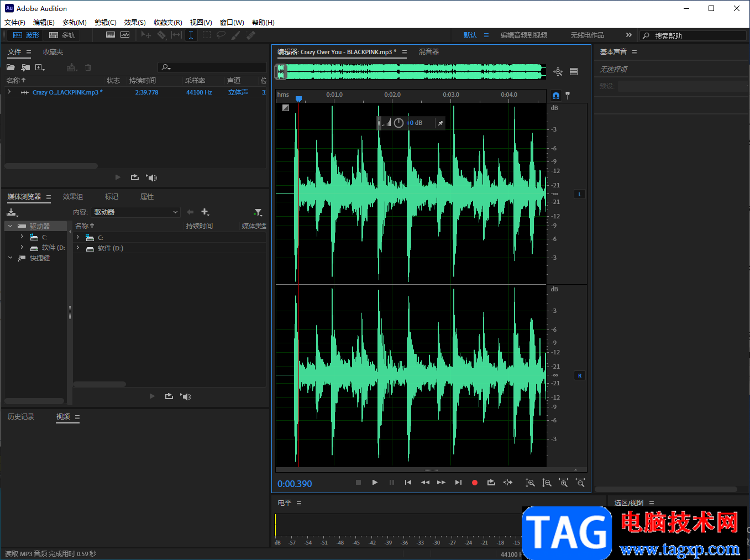Expand 软件 (D: in the left tree
This screenshot has height=560, width=750.
click(22, 247)
